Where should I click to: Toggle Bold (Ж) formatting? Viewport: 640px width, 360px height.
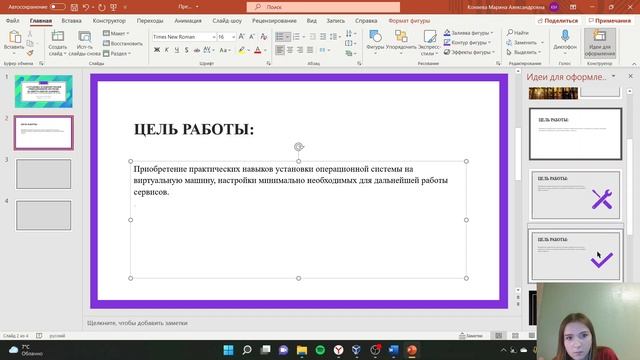[x=157, y=50]
